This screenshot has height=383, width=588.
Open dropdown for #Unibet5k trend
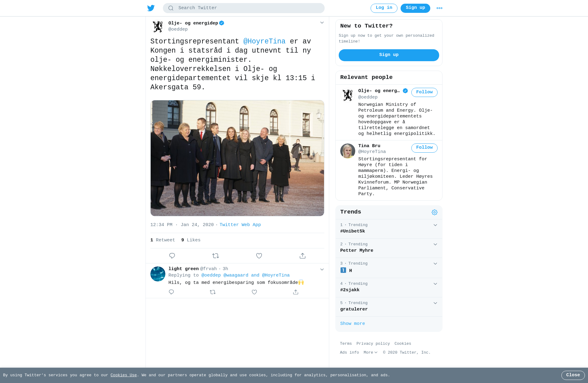click(x=435, y=225)
